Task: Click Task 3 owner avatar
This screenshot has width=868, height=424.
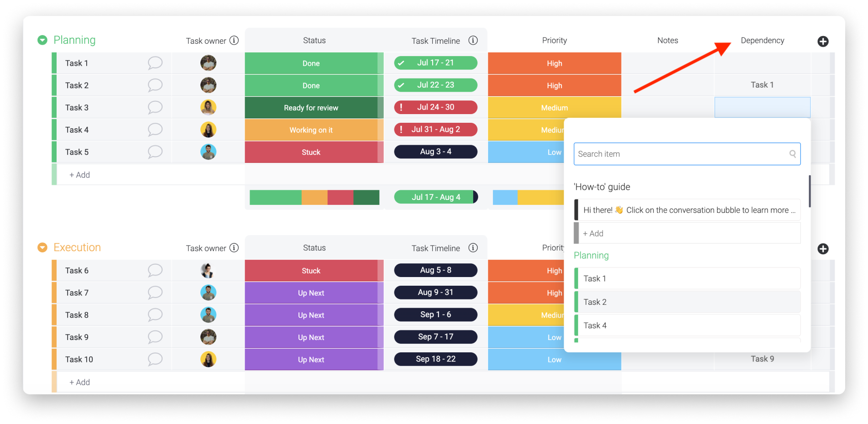Action: point(209,108)
